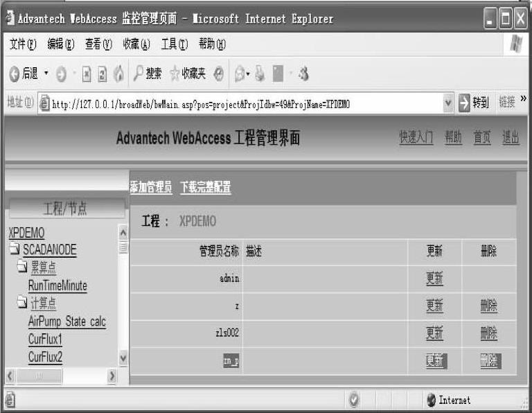The image size is (532, 413).
Task: Open the 帮助(H) menu
Action: (213, 44)
